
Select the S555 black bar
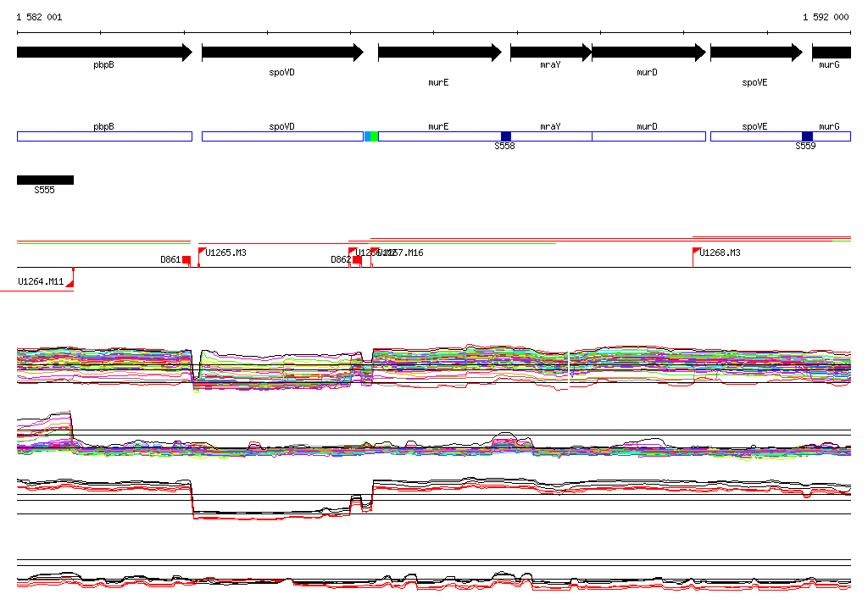[x=46, y=180]
